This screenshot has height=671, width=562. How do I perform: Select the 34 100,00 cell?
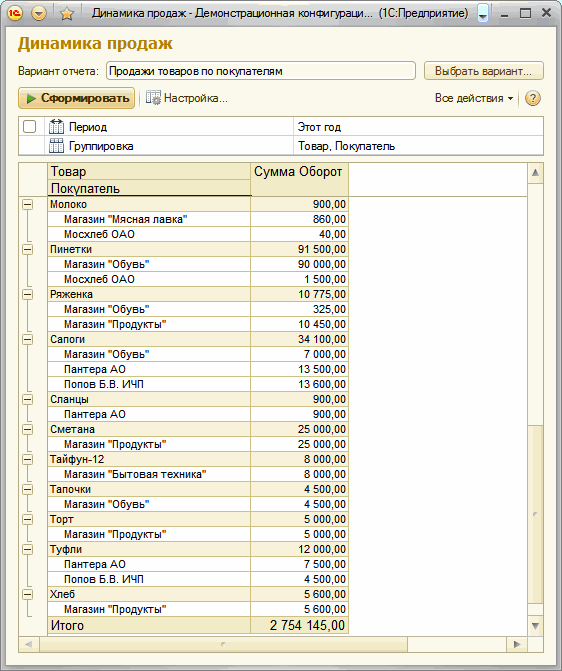[299, 339]
